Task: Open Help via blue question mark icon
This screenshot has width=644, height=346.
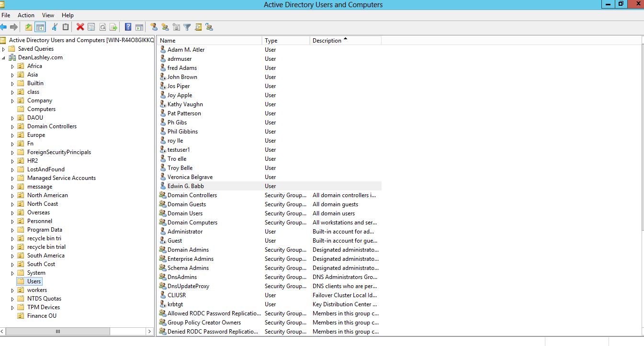Action: click(128, 27)
